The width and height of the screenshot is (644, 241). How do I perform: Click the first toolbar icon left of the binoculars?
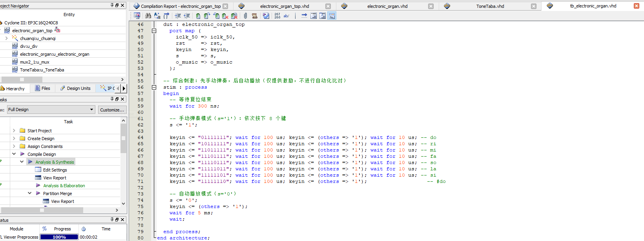click(x=137, y=16)
